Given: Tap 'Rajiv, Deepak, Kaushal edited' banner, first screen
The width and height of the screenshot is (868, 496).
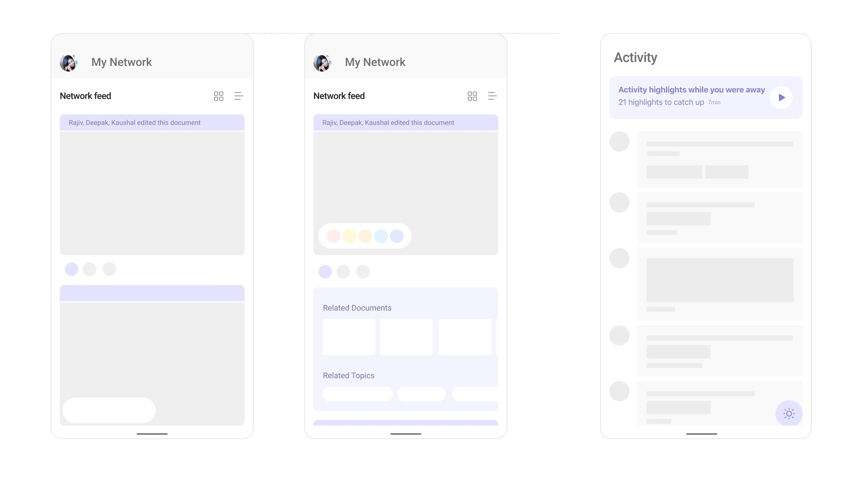Looking at the screenshot, I should [152, 122].
